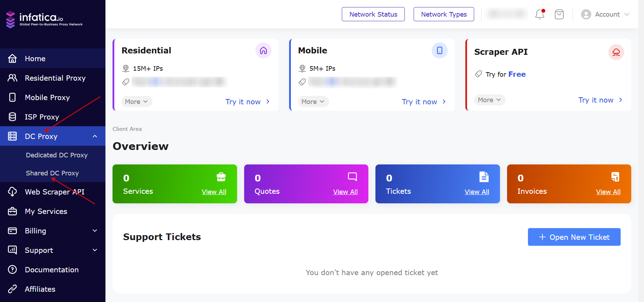Screen dimensions: 644x302
Task: Collapse the DC Proxy submenu chevron
Action: pyautogui.click(x=95, y=136)
